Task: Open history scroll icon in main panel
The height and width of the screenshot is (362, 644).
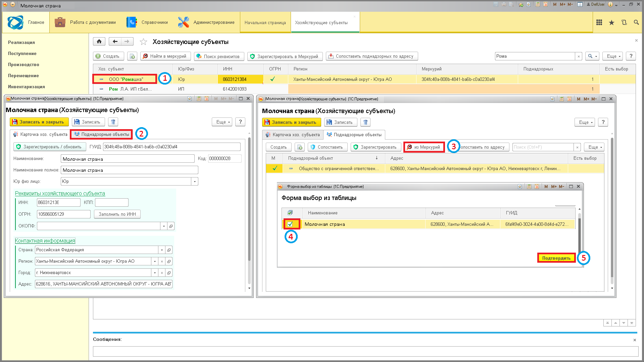Action: click(624, 22)
